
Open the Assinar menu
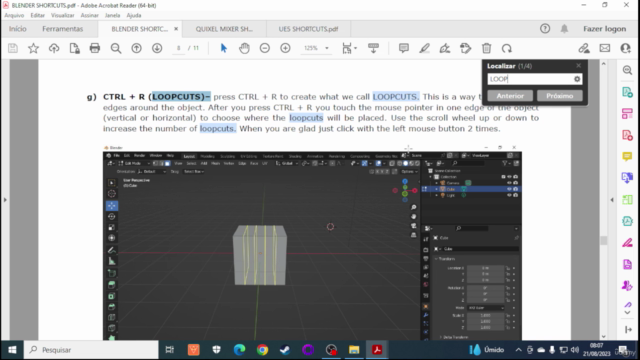89,15
